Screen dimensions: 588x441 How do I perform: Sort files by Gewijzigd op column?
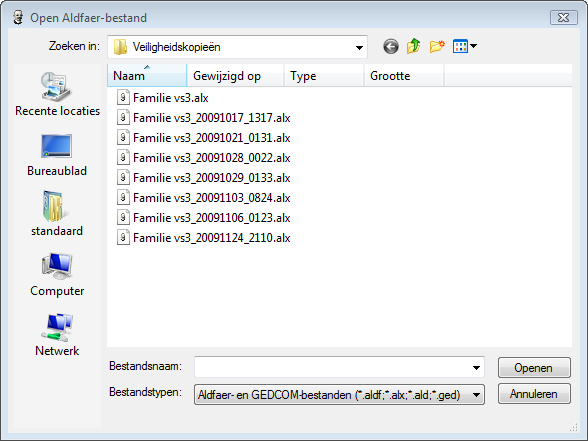(x=236, y=76)
